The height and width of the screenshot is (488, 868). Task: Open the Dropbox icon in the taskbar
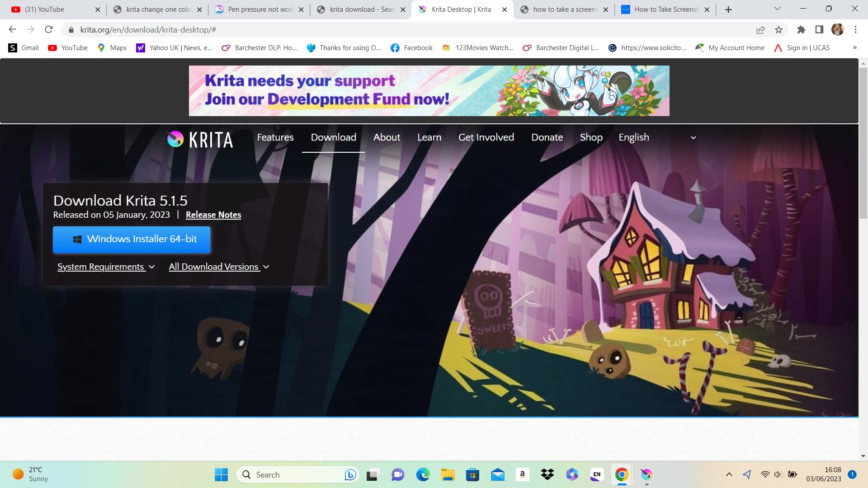(x=547, y=474)
